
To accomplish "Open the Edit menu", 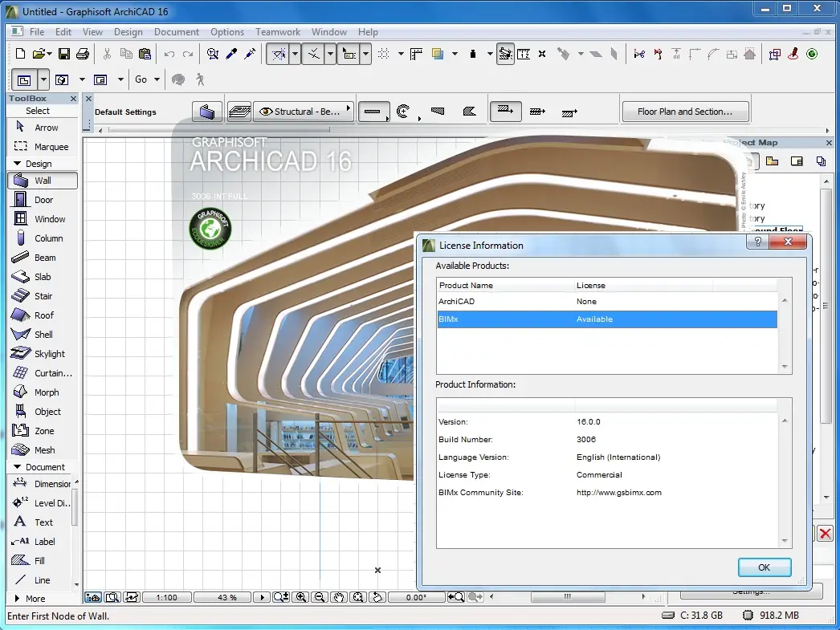I will [x=63, y=31].
